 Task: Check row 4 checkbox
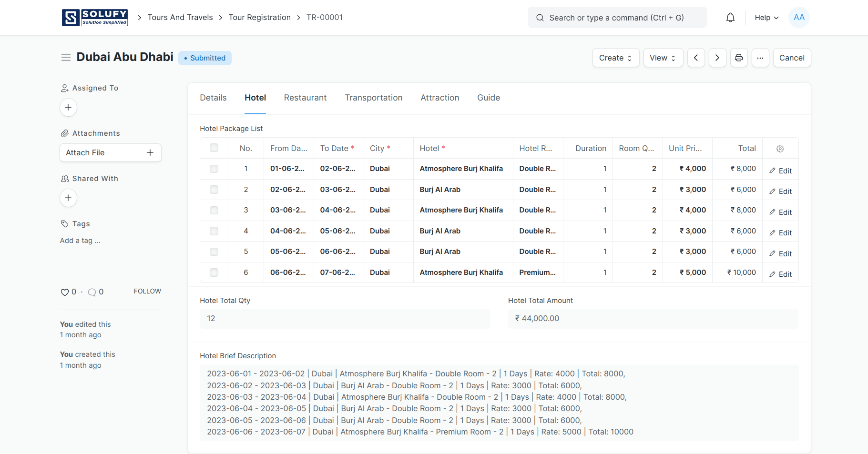(214, 231)
